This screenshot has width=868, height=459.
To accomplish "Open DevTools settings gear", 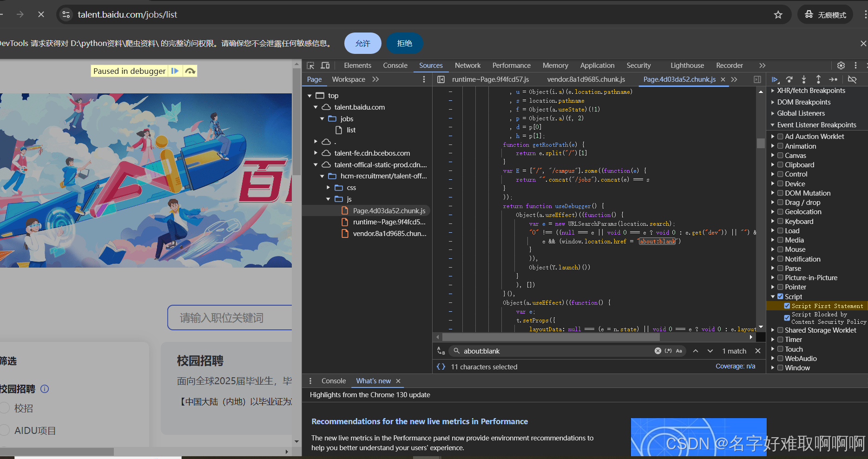I will pyautogui.click(x=841, y=66).
